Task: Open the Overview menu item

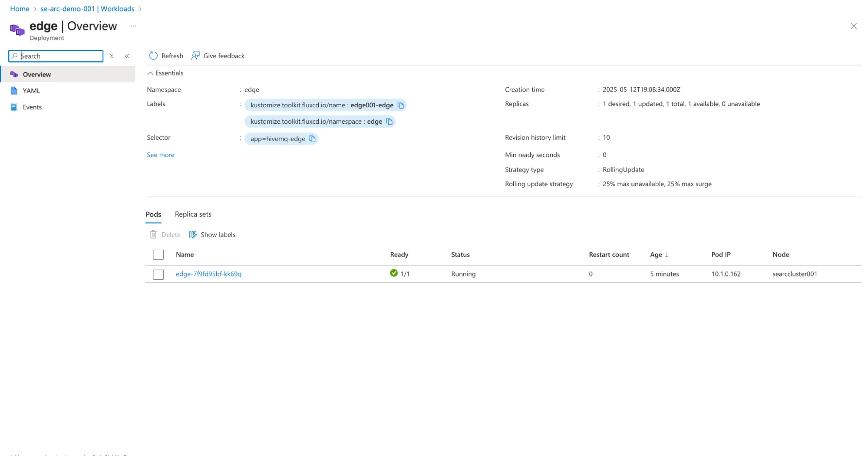Action: click(x=68, y=74)
